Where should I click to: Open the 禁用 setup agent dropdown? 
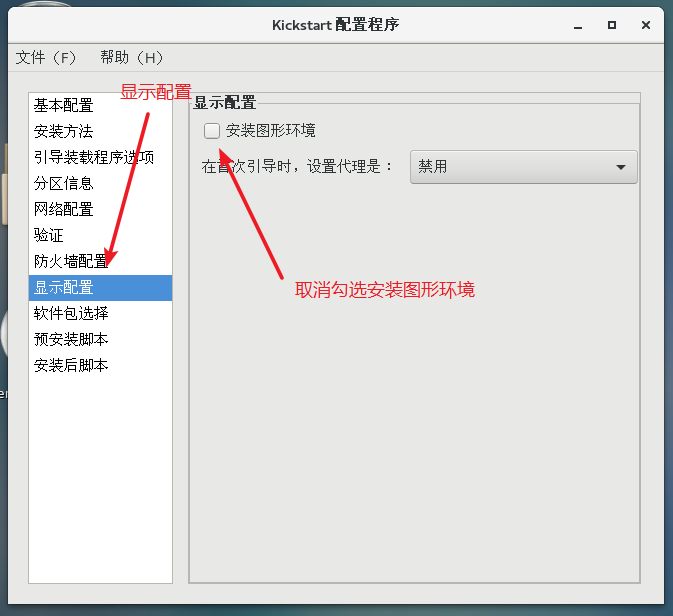tap(524, 167)
